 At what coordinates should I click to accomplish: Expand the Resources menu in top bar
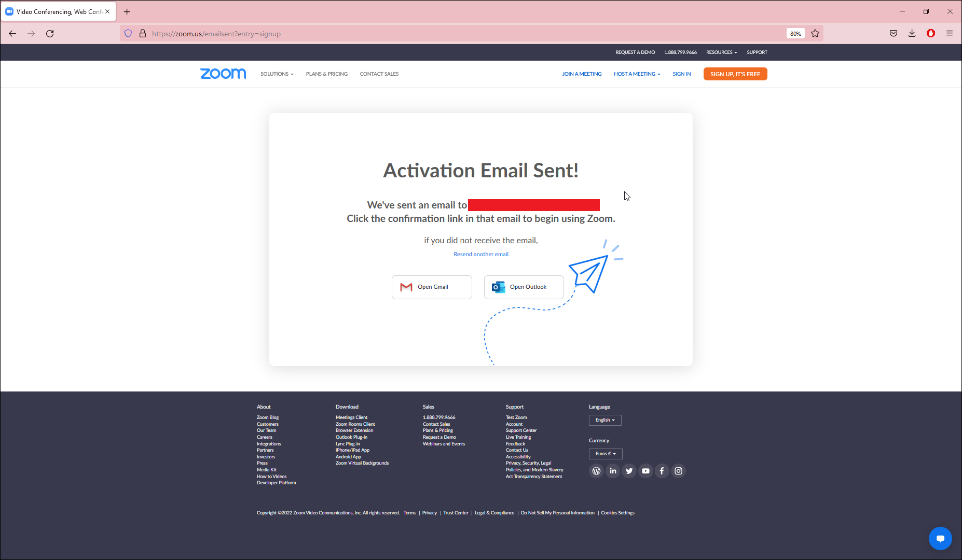721,52
